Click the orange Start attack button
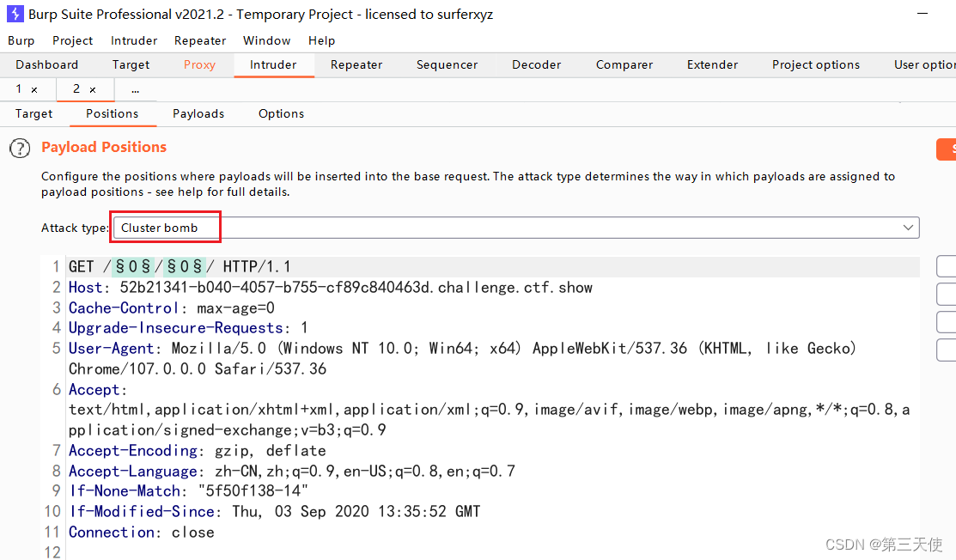Screen dimensions: 956x560 click(946, 149)
